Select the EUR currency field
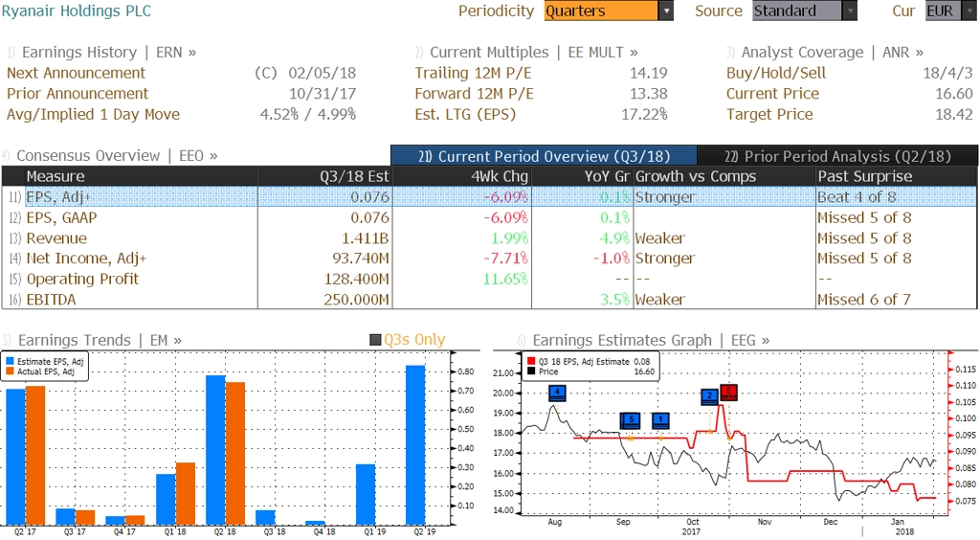 [944, 11]
